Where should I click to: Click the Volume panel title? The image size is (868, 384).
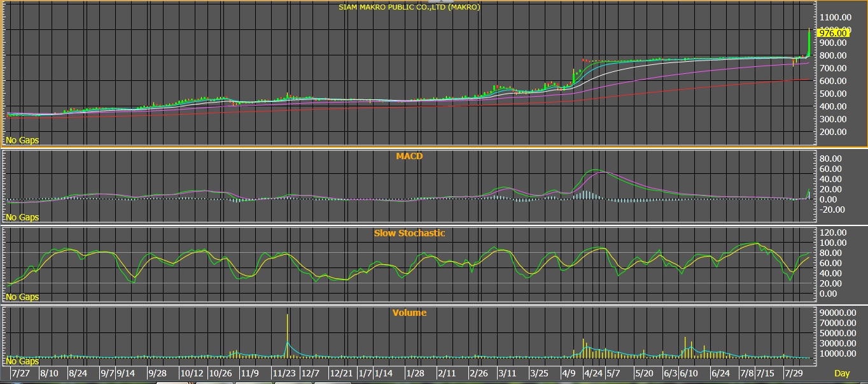pos(409,313)
